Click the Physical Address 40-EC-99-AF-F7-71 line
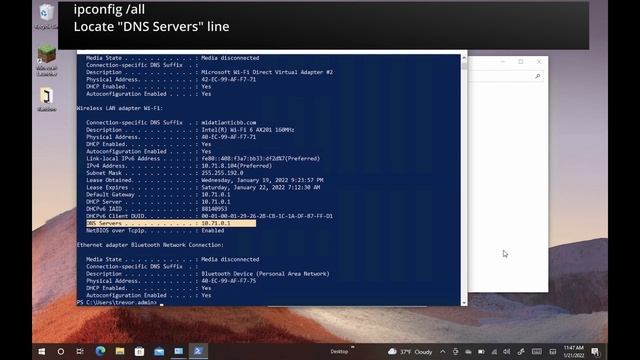Image resolution: width=640 pixels, height=360 pixels. (171, 137)
